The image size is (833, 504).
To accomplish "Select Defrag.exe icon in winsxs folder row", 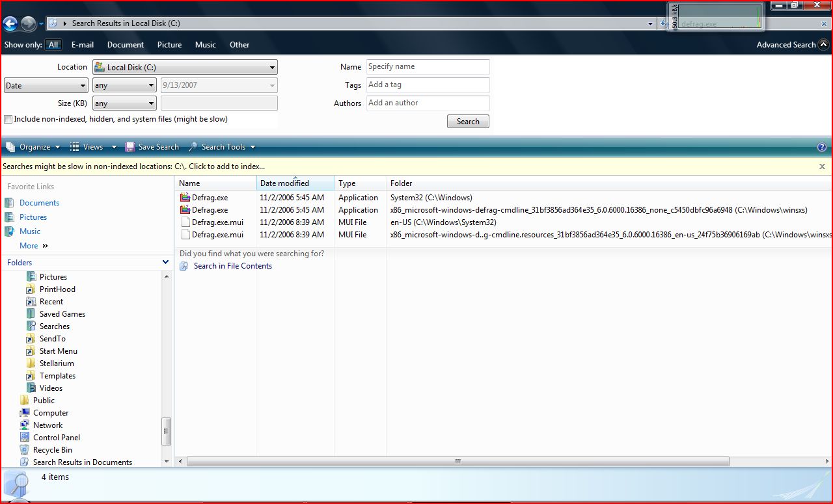I will [185, 210].
